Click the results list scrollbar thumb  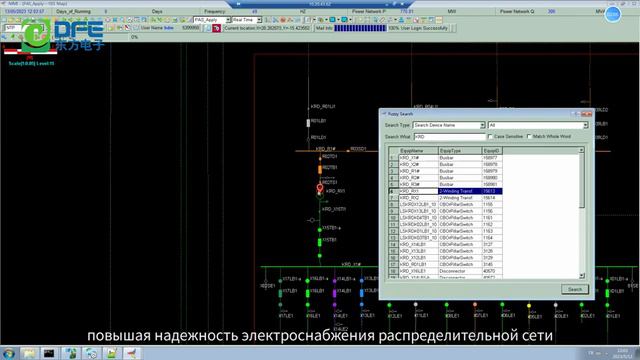pyautogui.click(x=582, y=181)
